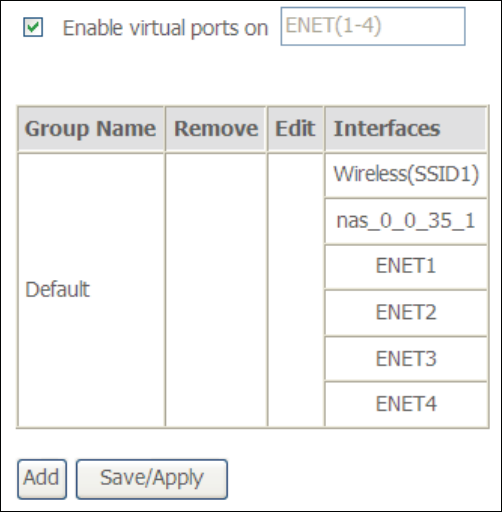Click the empty Remove cell for Default
Screen dimensions: 502x512
[216, 290]
